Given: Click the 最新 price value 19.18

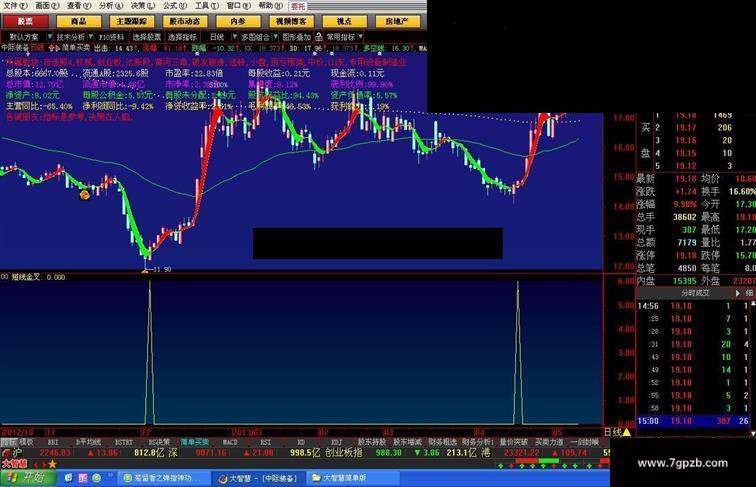Looking at the screenshot, I should pyautogui.click(x=686, y=179).
